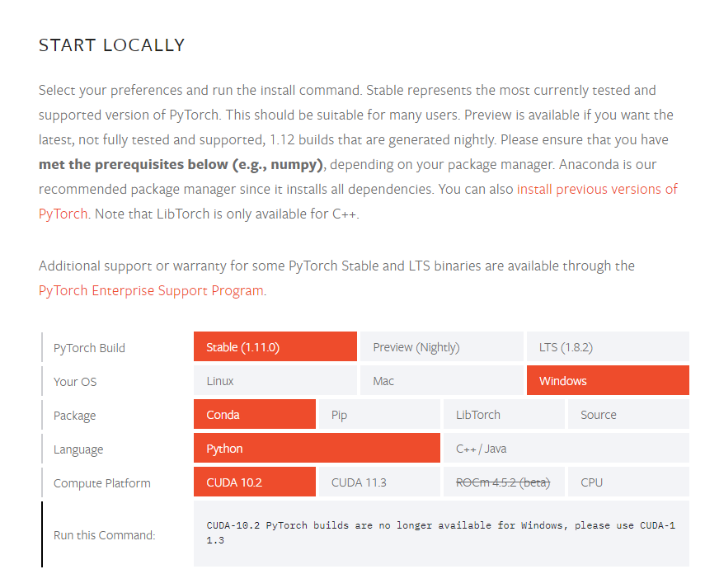Choose Pip package option
Viewport: 705px width, 588px height.
point(379,414)
